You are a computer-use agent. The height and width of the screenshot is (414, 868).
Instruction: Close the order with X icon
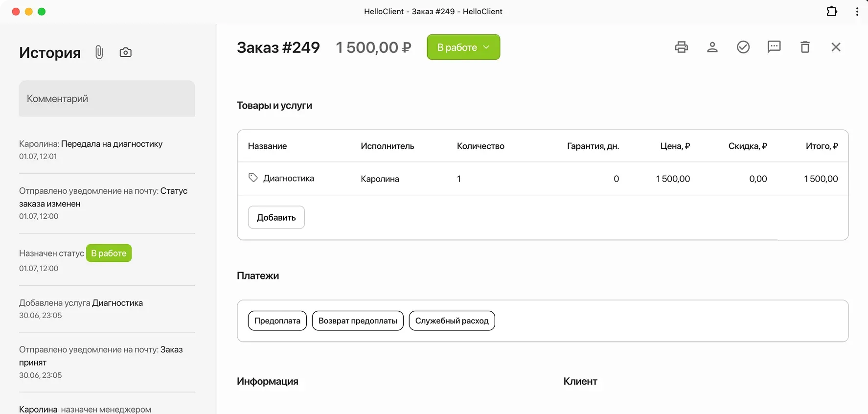(x=836, y=47)
